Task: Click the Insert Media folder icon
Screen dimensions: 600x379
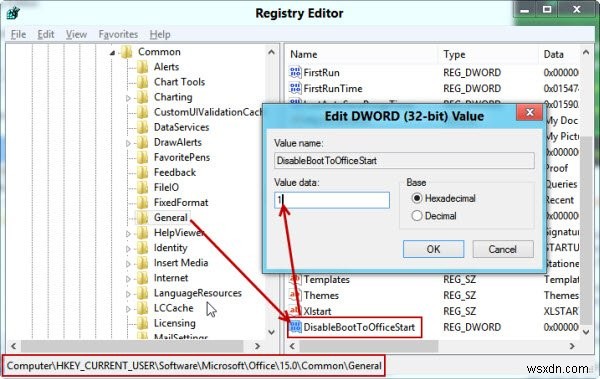Action: (x=142, y=263)
